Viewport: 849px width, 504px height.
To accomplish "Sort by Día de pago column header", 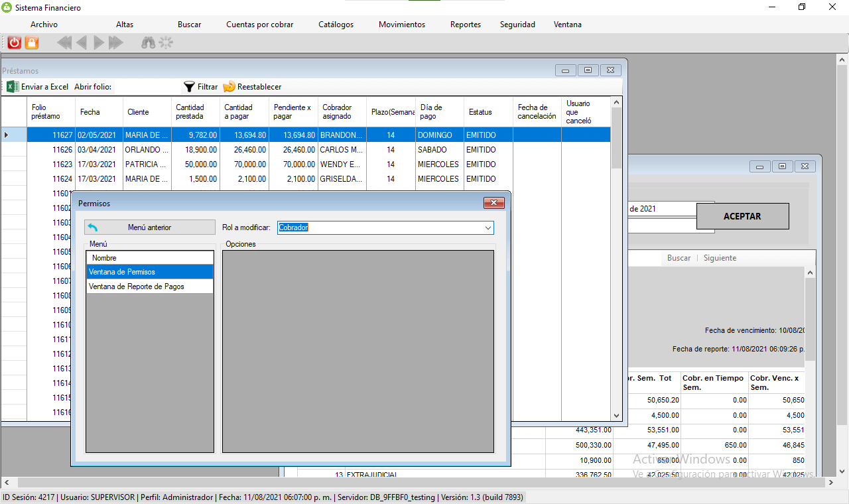I will (x=440, y=111).
